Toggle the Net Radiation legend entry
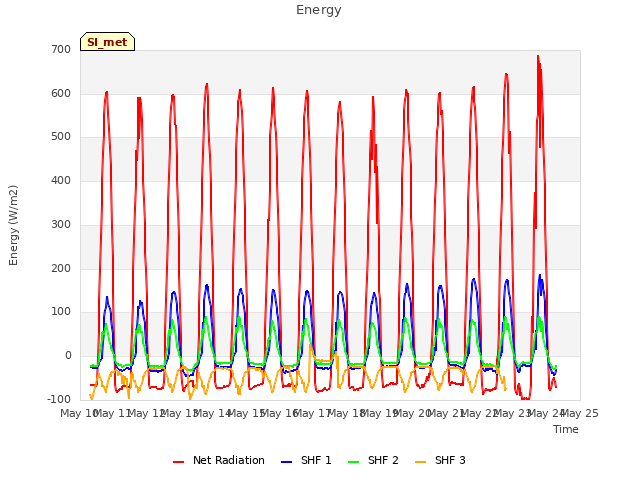Viewport: 640px width, 480px height. tap(219, 460)
